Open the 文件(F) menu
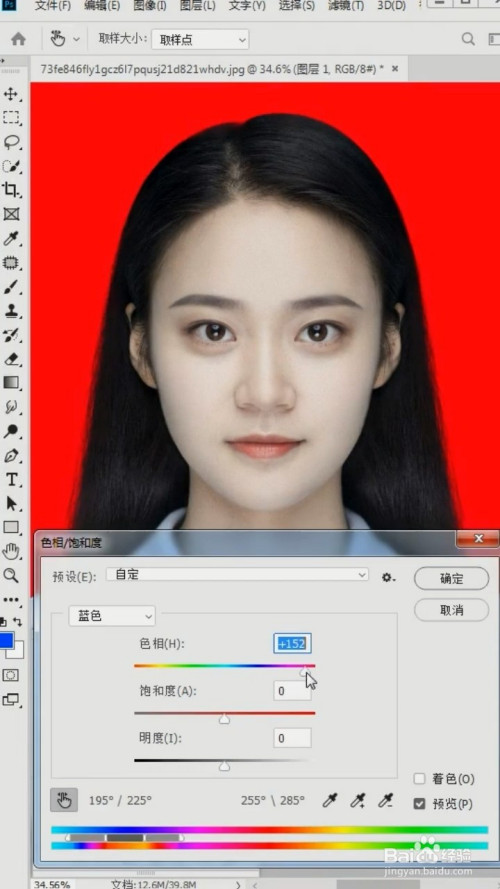Image resolution: width=500 pixels, height=889 pixels. pos(53,6)
